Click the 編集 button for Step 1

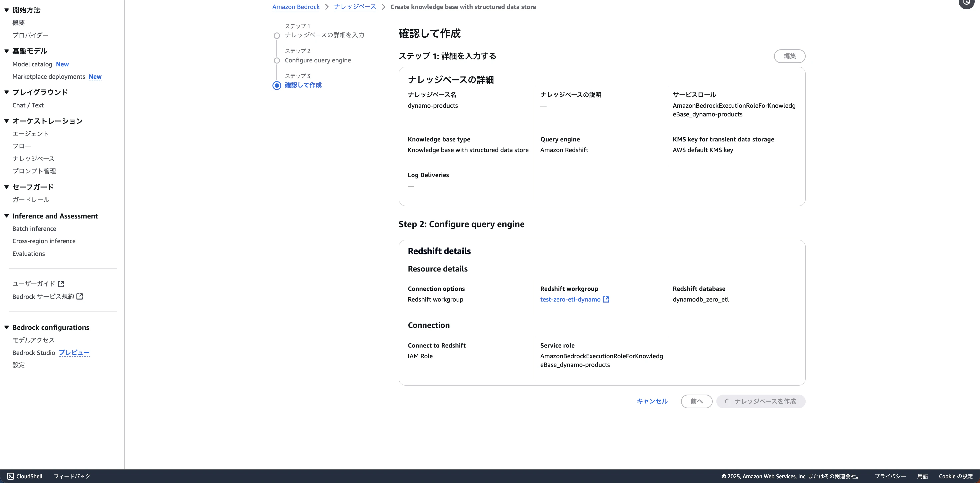[x=789, y=56]
